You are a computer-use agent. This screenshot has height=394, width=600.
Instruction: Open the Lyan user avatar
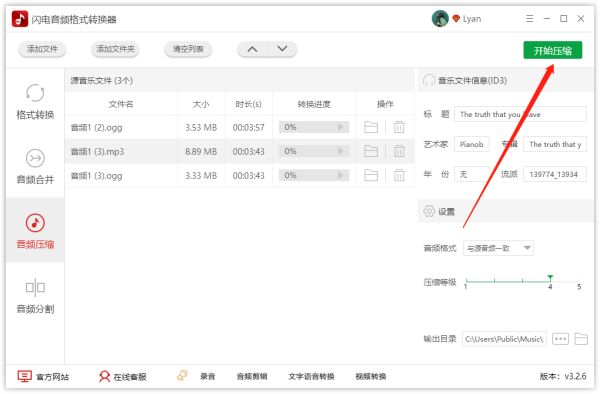click(440, 18)
